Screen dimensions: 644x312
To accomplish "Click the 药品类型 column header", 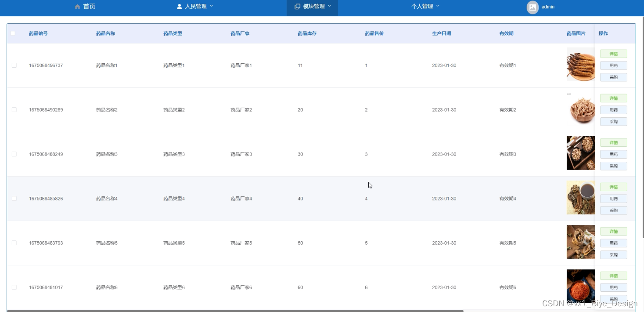I will (173, 33).
